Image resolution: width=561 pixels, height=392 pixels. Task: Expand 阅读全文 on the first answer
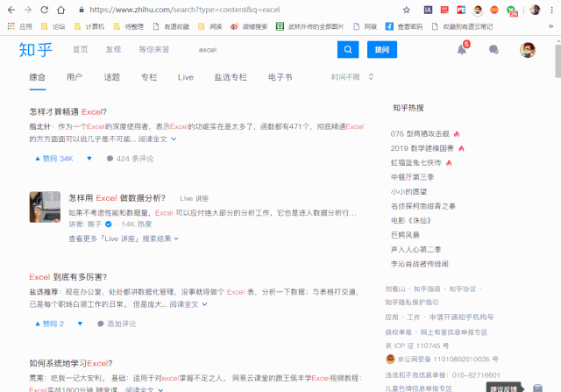click(158, 139)
